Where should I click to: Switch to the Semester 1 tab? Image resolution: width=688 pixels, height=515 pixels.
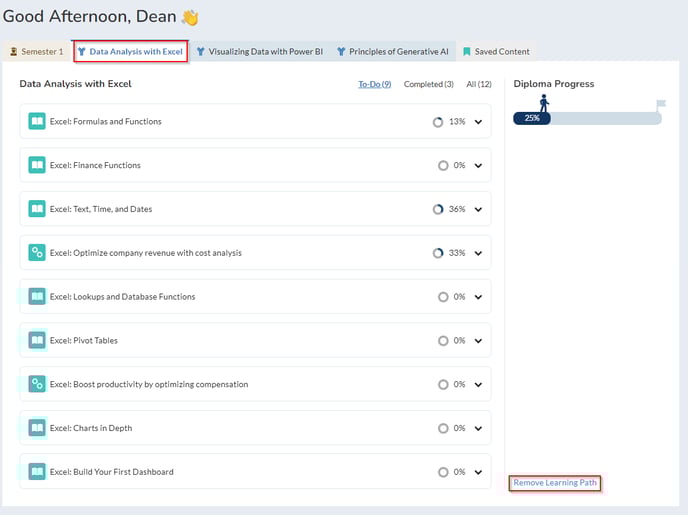[x=37, y=51]
